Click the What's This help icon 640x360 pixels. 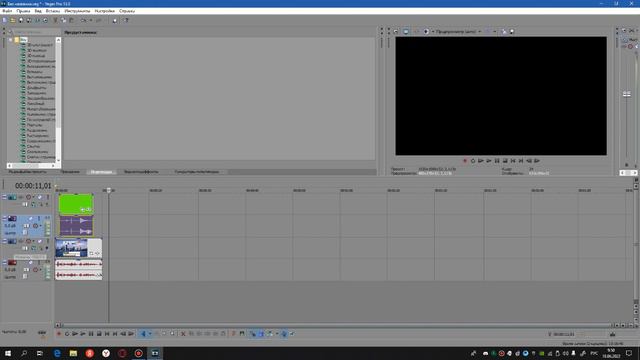[126, 20]
